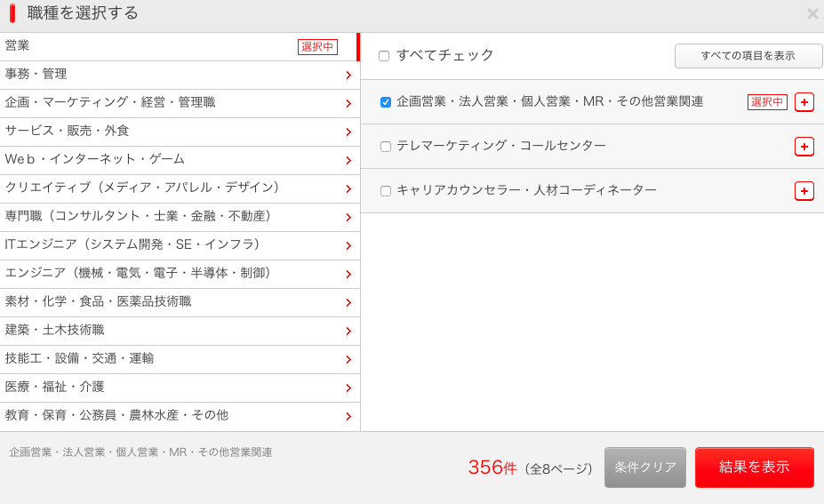Open the 事務・管理 category arrow

tap(348, 76)
